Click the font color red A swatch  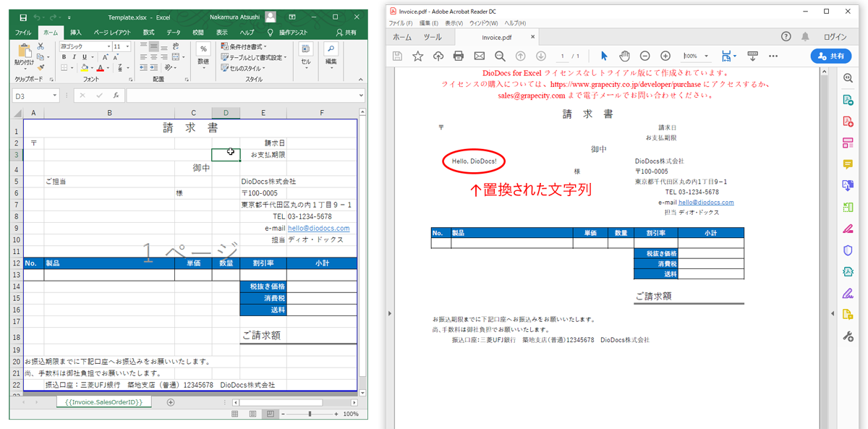tap(99, 68)
